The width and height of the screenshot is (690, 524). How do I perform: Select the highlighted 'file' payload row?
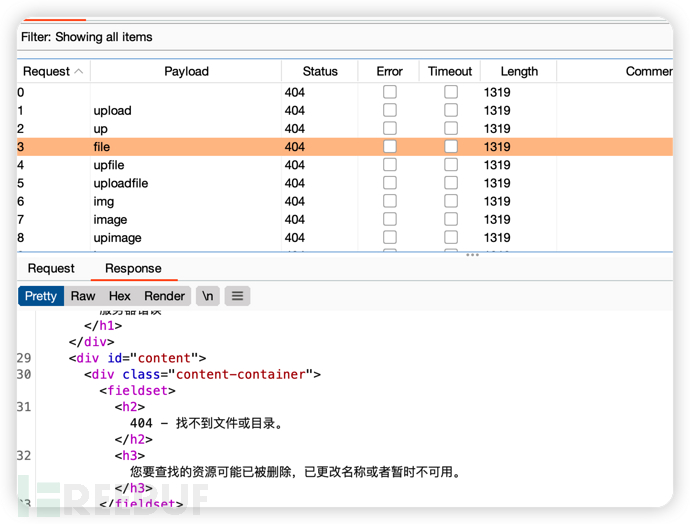[x=345, y=147]
